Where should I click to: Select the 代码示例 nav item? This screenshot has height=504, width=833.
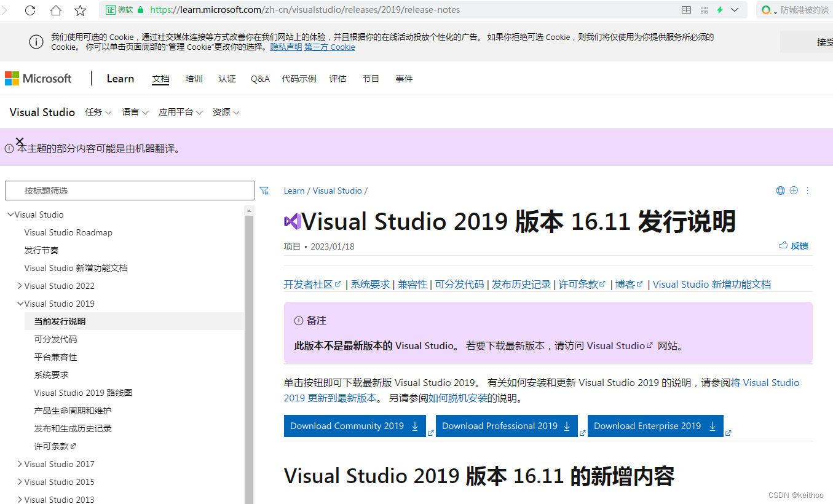click(299, 79)
